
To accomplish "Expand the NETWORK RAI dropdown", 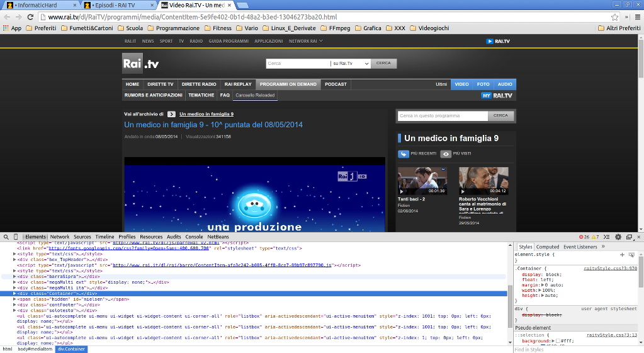I will [x=305, y=41].
